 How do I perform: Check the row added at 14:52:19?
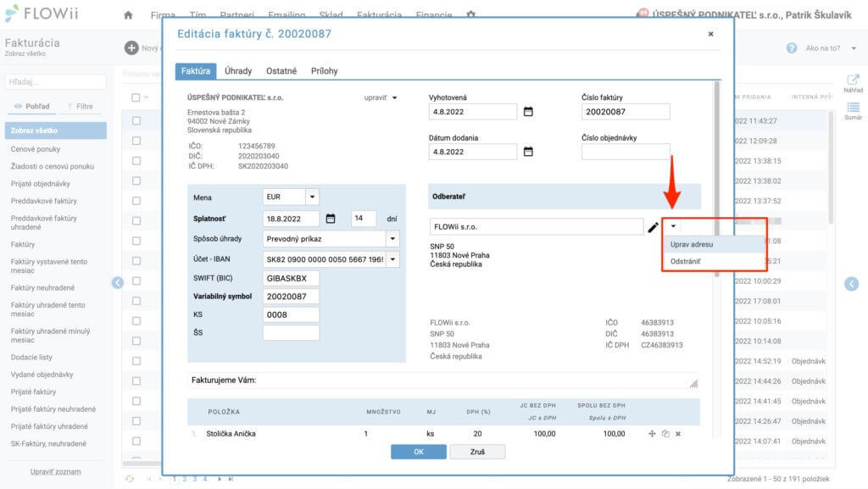click(136, 361)
